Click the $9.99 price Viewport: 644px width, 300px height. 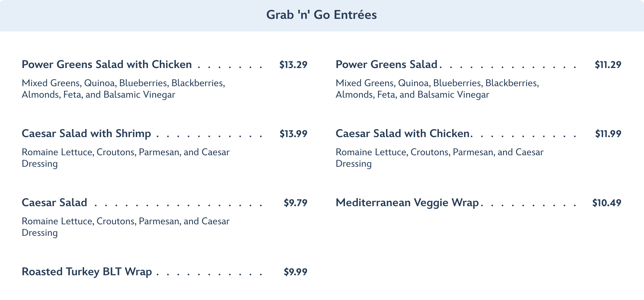click(x=295, y=272)
